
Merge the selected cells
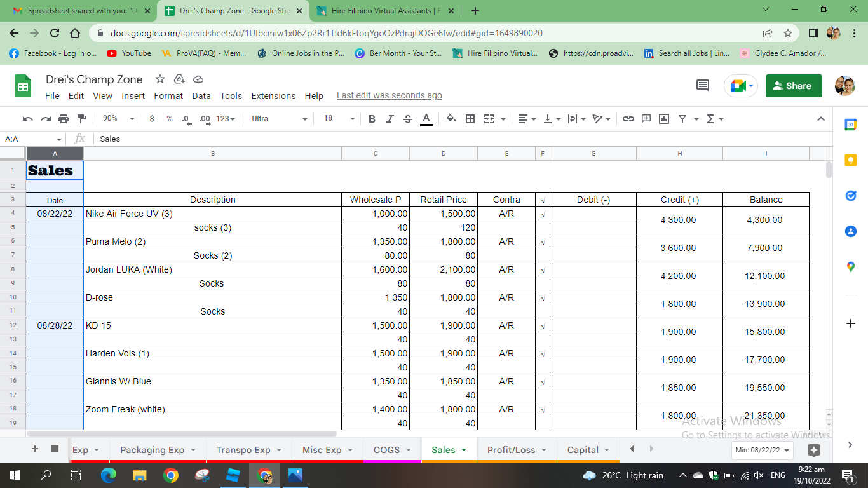489,119
